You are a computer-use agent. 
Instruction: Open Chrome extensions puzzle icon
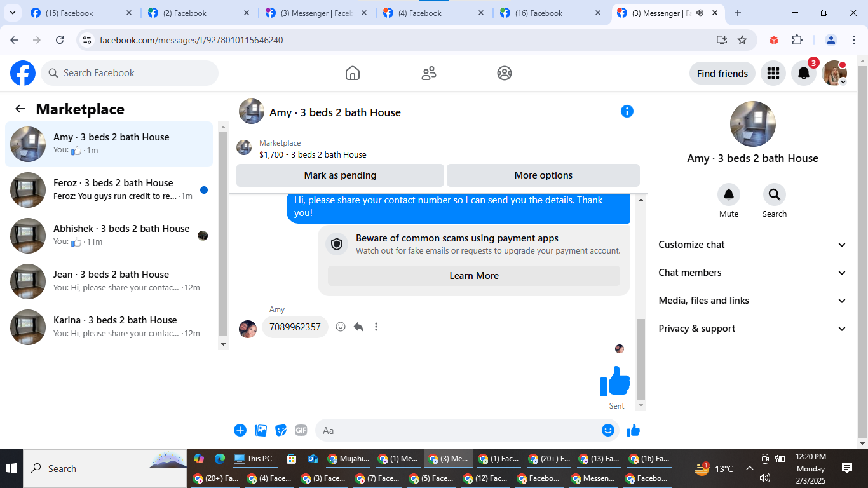(x=797, y=40)
